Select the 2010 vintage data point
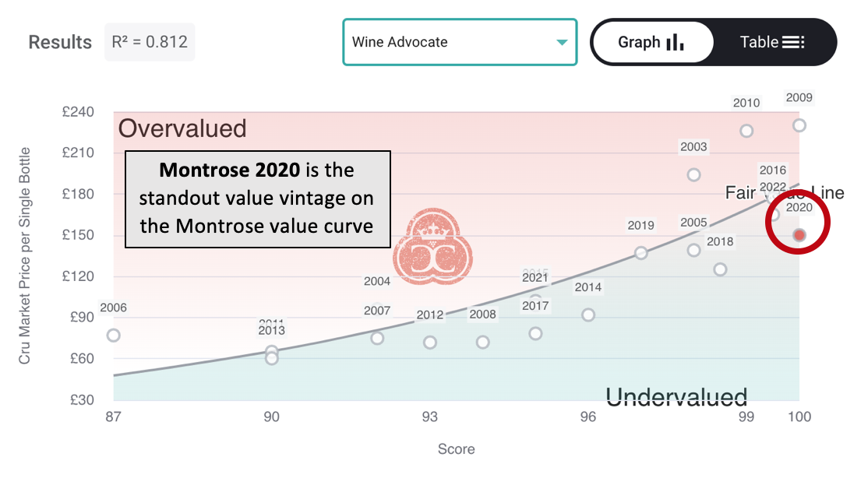 746,131
